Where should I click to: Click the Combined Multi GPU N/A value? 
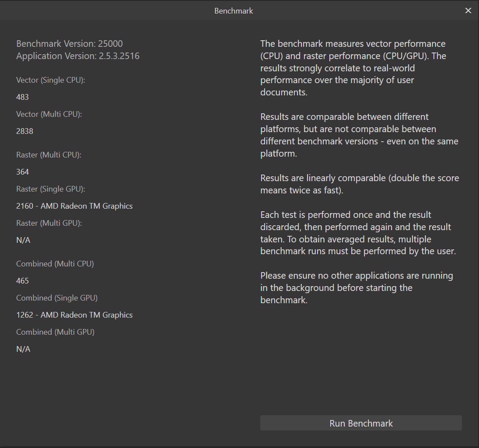click(x=23, y=349)
